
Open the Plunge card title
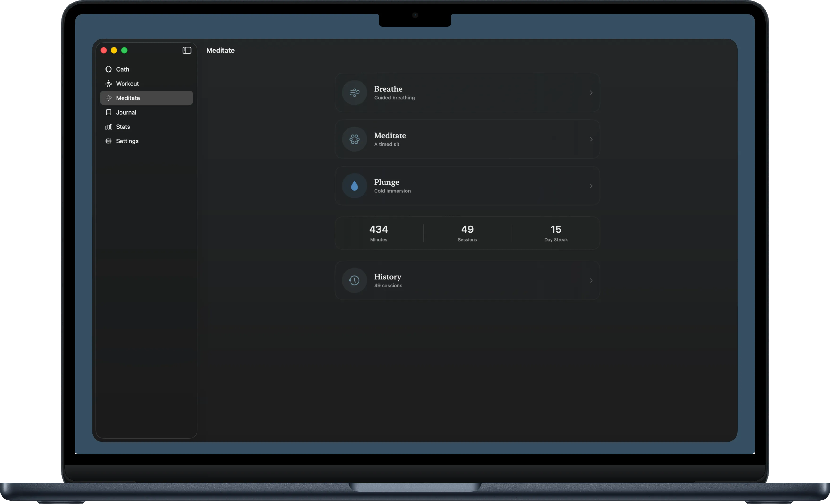387,182
